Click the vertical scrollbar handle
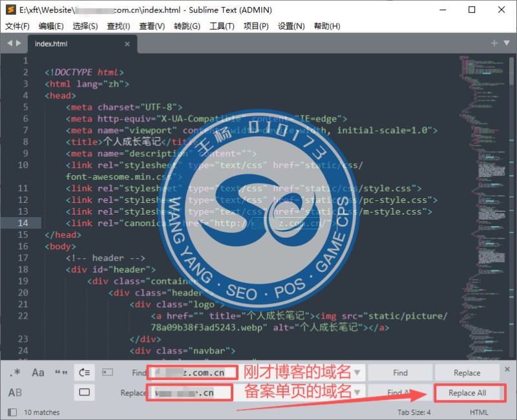This screenshot has width=517, height=420. 511,71
